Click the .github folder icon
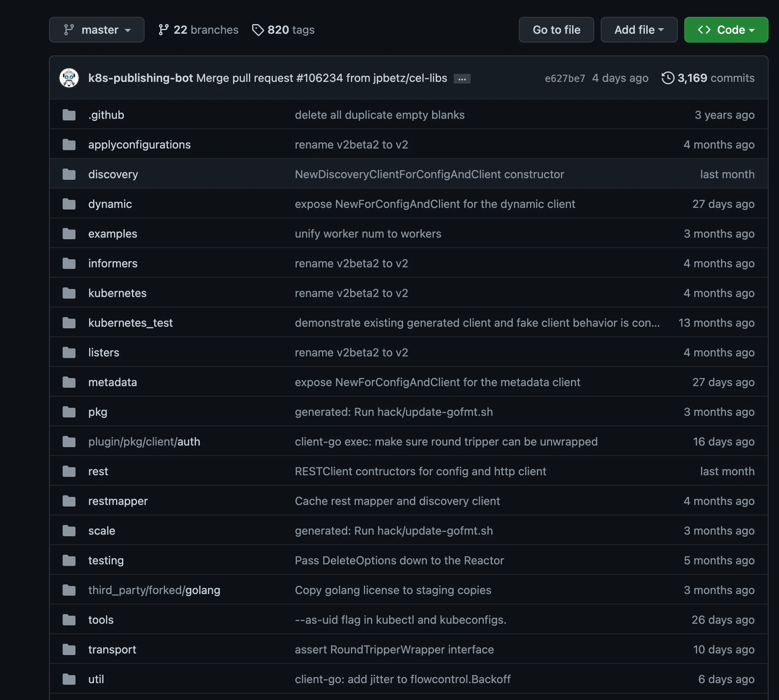Image resolution: width=779 pixels, height=700 pixels. tap(69, 115)
